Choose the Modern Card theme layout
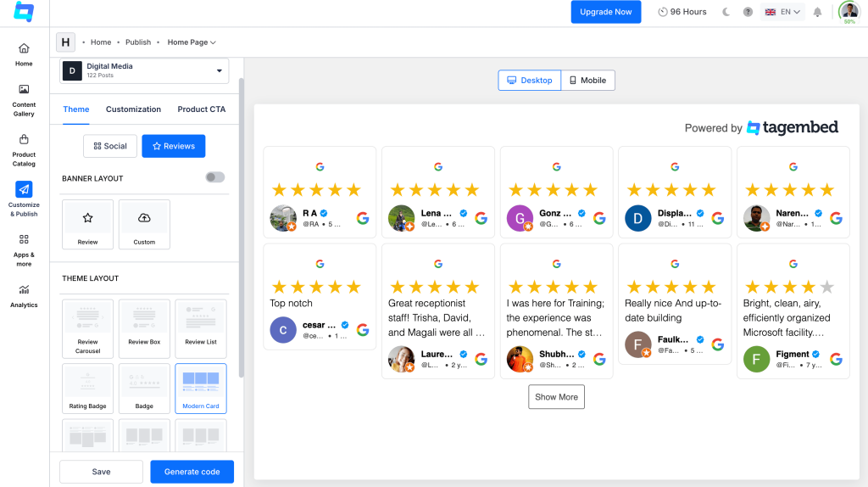Viewport: 868px width, 487px height. click(200, 389)
